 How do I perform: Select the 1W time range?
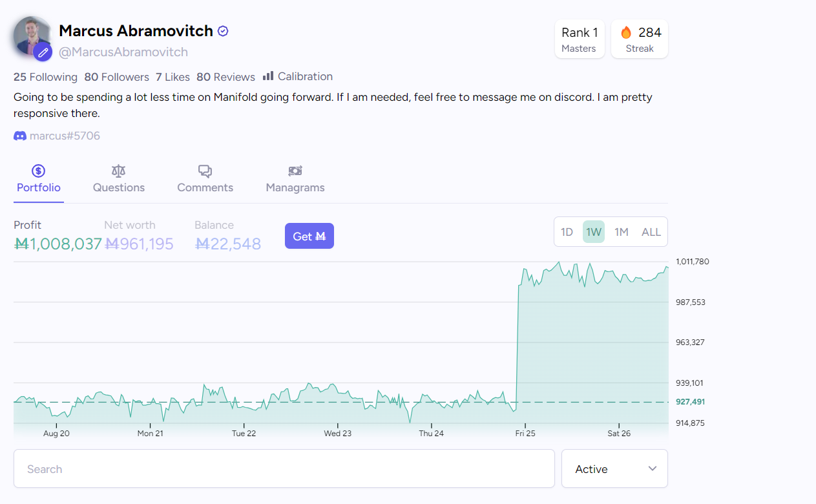tap(594, 232)
